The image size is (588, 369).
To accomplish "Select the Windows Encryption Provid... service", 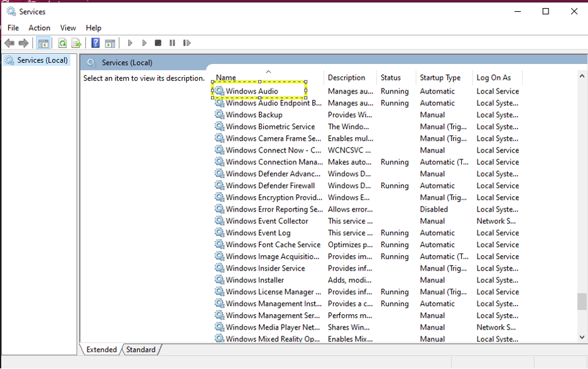I will click(x=274, y=198).
